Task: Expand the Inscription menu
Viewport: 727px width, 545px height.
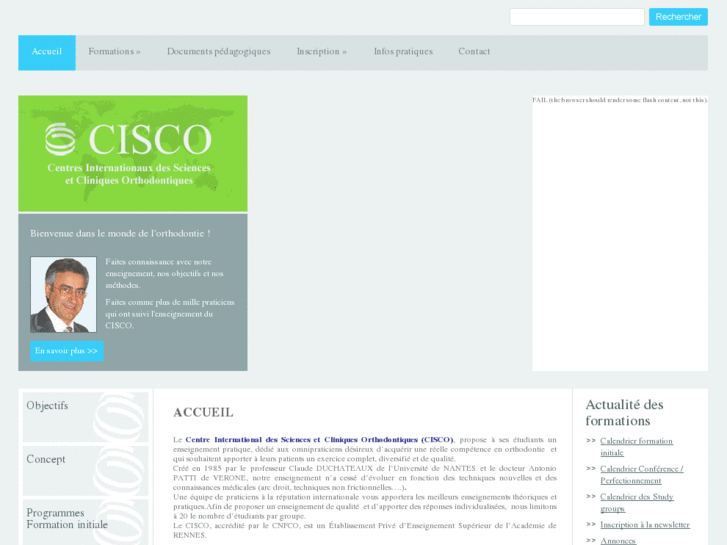Action: pyautogui.click(x=321, y=51)
